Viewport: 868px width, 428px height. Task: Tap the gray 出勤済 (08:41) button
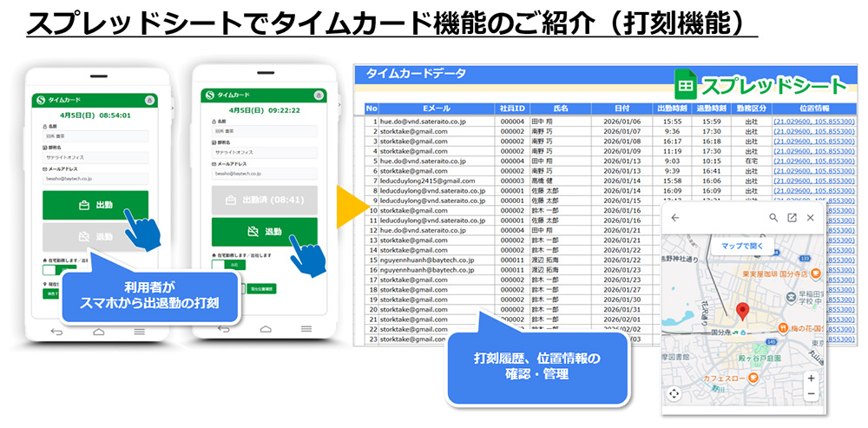click(265, 200)
